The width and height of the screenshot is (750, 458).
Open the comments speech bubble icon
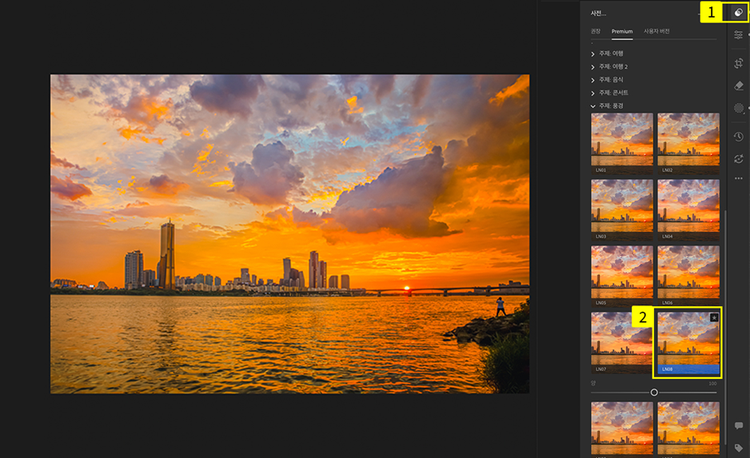coord(738,426)
